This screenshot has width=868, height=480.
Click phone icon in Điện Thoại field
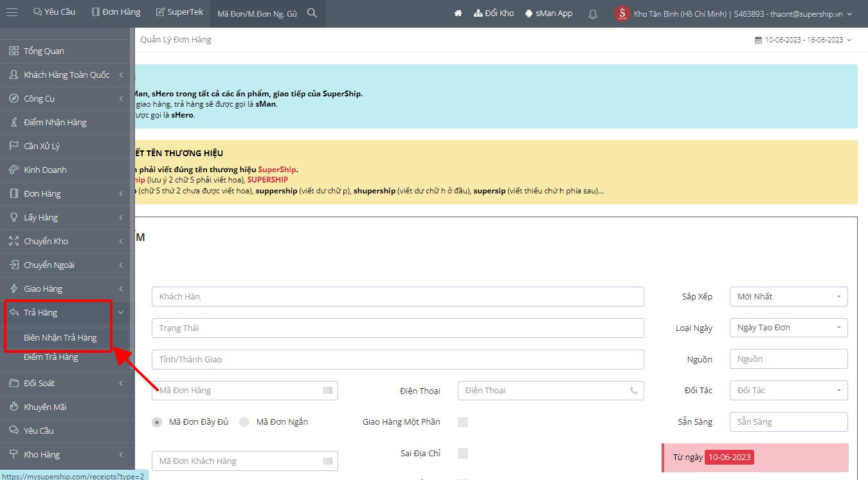tap(634, 390)
